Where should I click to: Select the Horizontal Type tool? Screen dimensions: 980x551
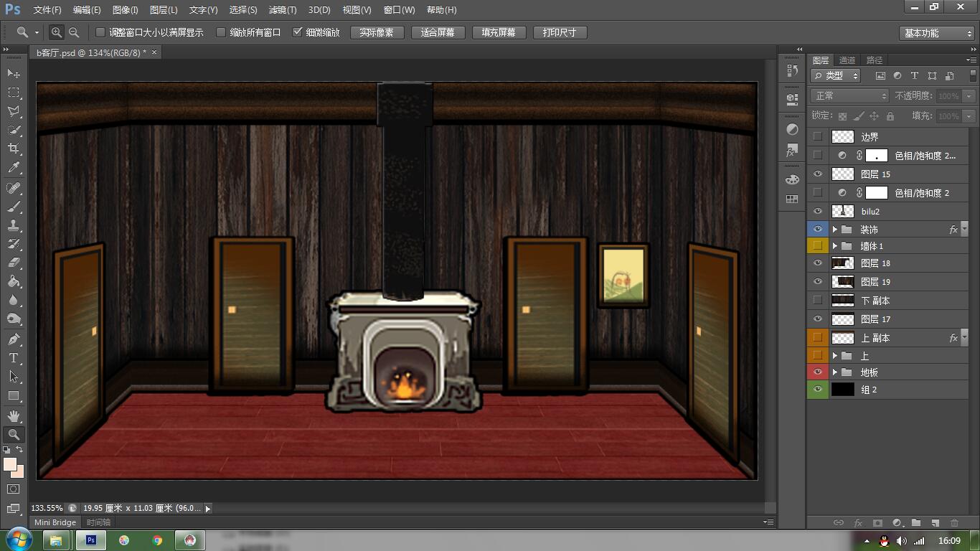click(x=14, y=357)
